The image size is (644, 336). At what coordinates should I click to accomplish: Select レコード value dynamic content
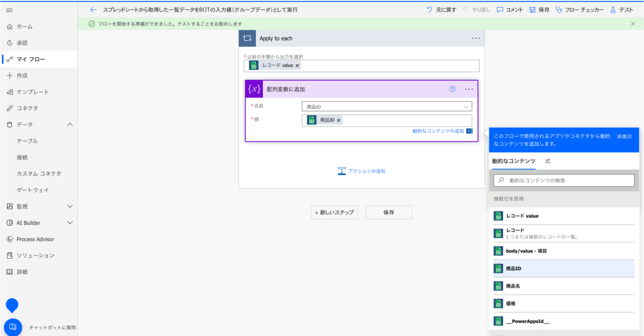(x=564, y=216)
